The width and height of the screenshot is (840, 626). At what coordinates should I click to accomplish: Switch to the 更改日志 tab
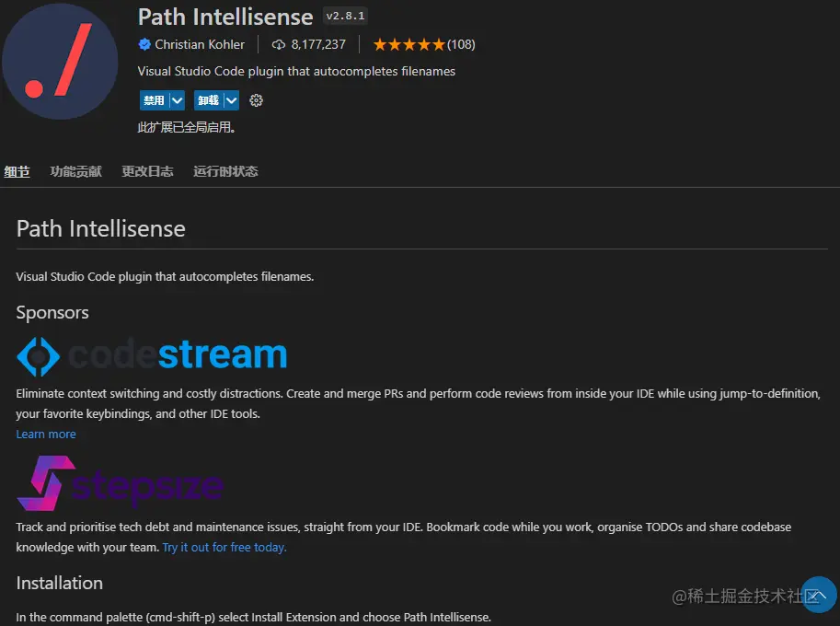[x=147, y=171]
